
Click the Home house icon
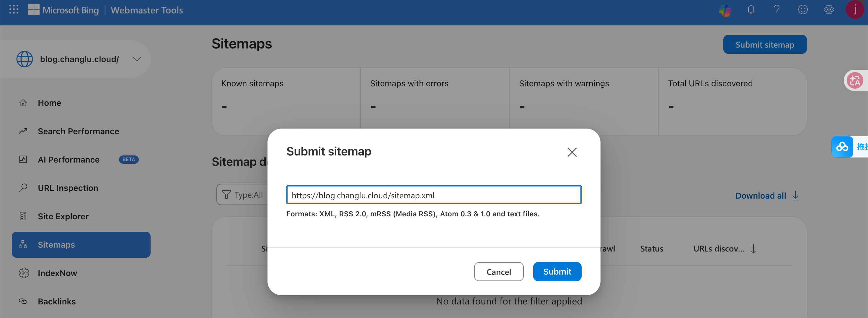(23, 103)
